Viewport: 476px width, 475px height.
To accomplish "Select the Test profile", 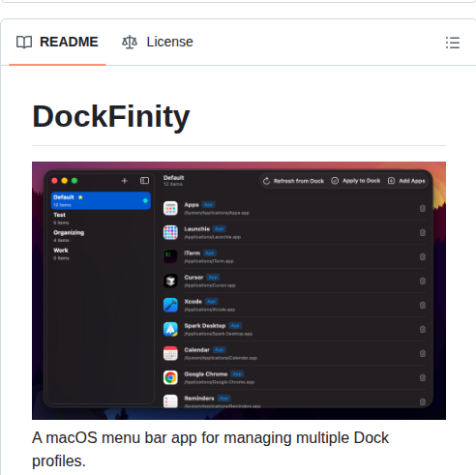I will (x=101, y=219).
